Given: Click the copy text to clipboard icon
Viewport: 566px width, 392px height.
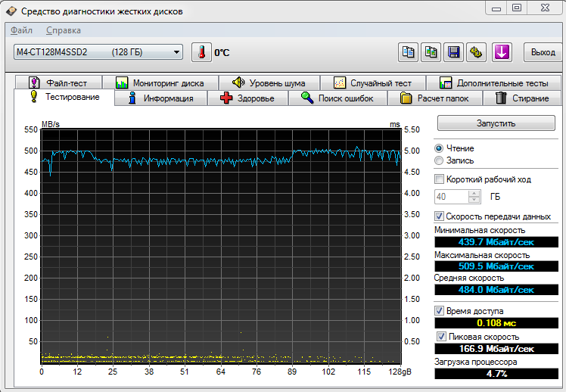Looking at the screenshot, I should pos(409,52).
